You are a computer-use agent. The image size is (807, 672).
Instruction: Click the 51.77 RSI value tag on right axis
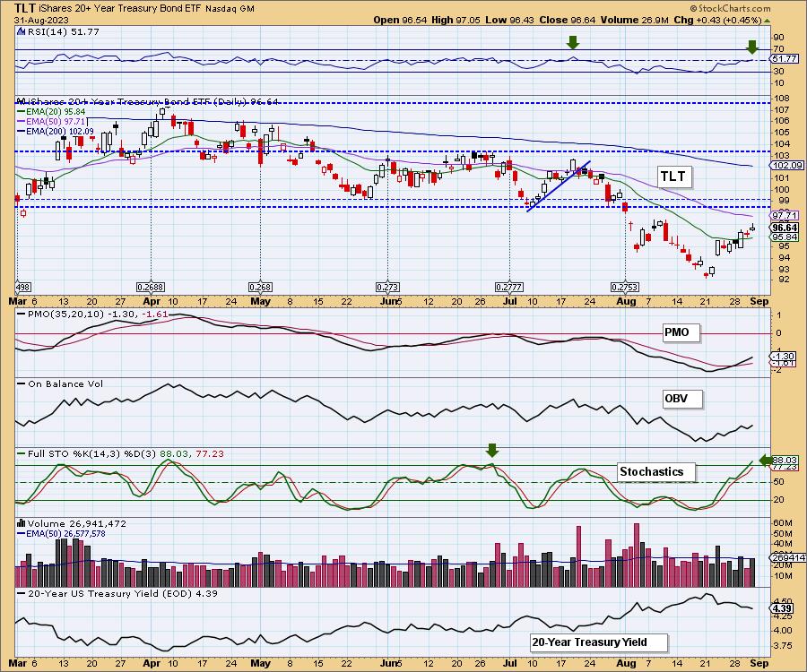point(785,59)
